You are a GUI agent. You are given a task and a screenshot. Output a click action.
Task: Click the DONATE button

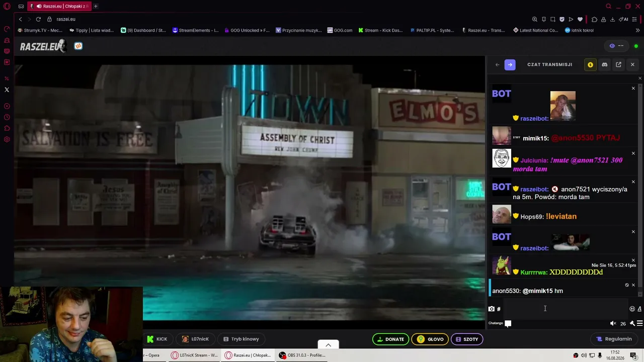[x=391, y=339]
